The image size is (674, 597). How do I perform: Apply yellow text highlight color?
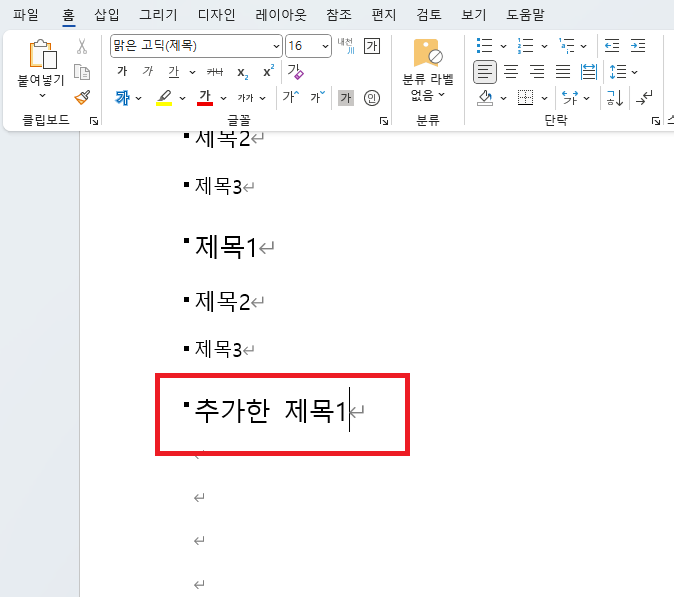[x=164, y=98]
